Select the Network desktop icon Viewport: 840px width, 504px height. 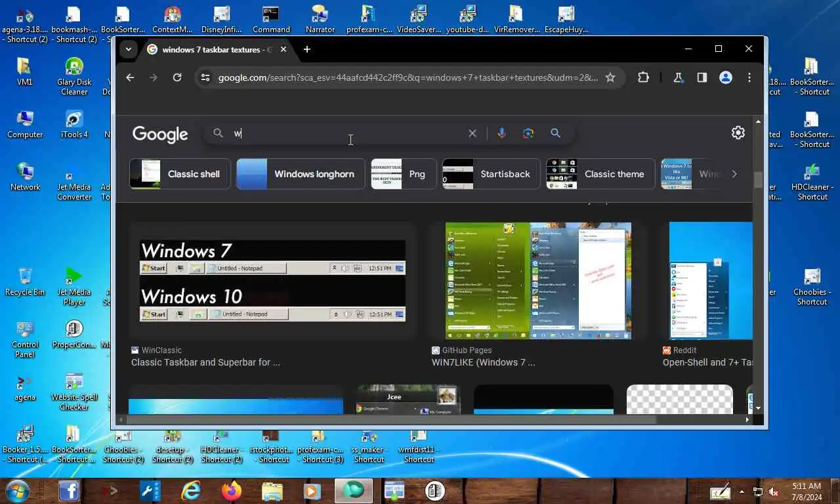[x=25, y=177]
